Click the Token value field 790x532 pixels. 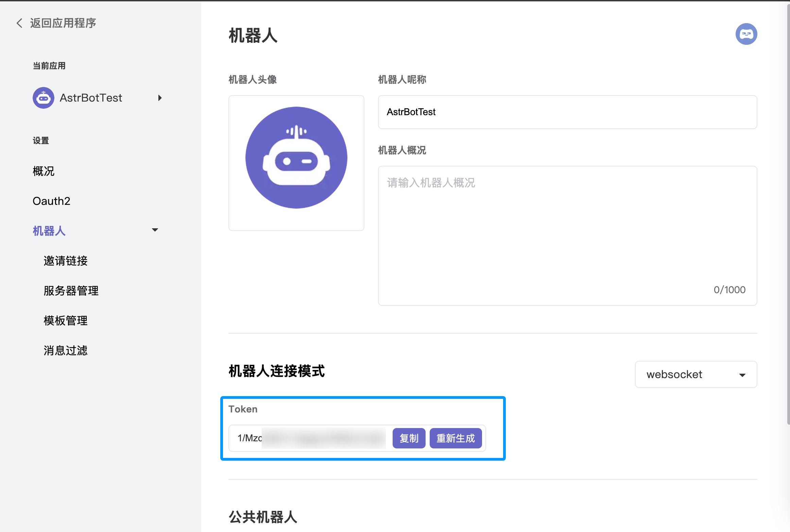tap(309, 438)
